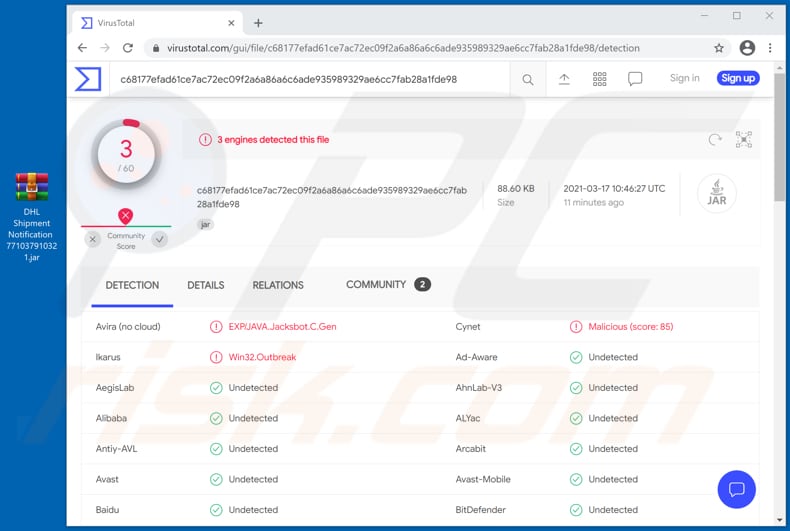The image size is (790, 531).
Task: Open a new browser tab
Action: (258, 23)
